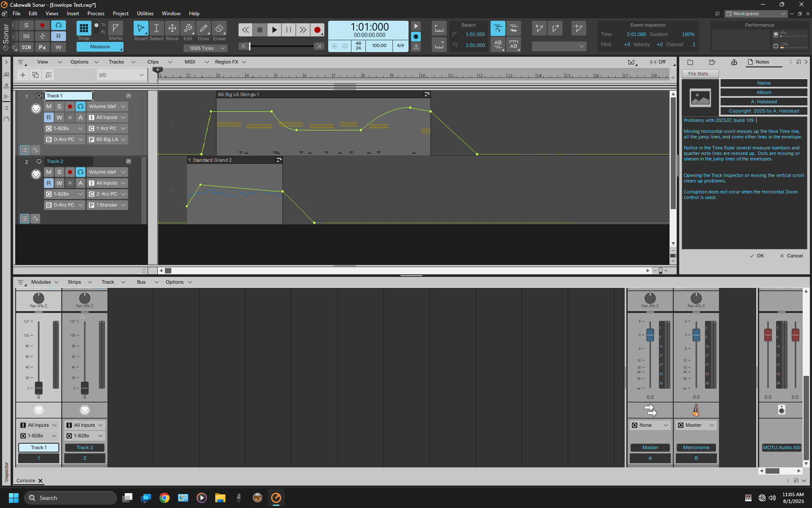Pick the Edit tool
Screen dimensions: 812x508
(x=188, y=28)
